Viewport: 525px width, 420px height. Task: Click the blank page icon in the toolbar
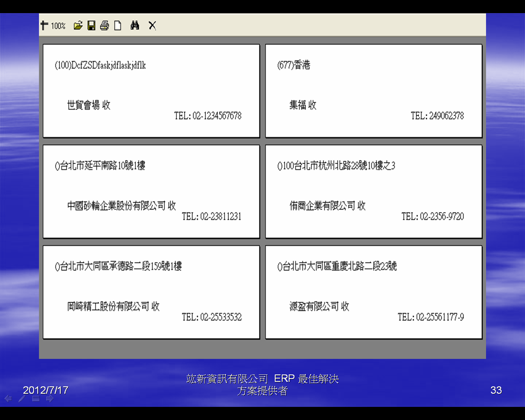coord(118,26)
